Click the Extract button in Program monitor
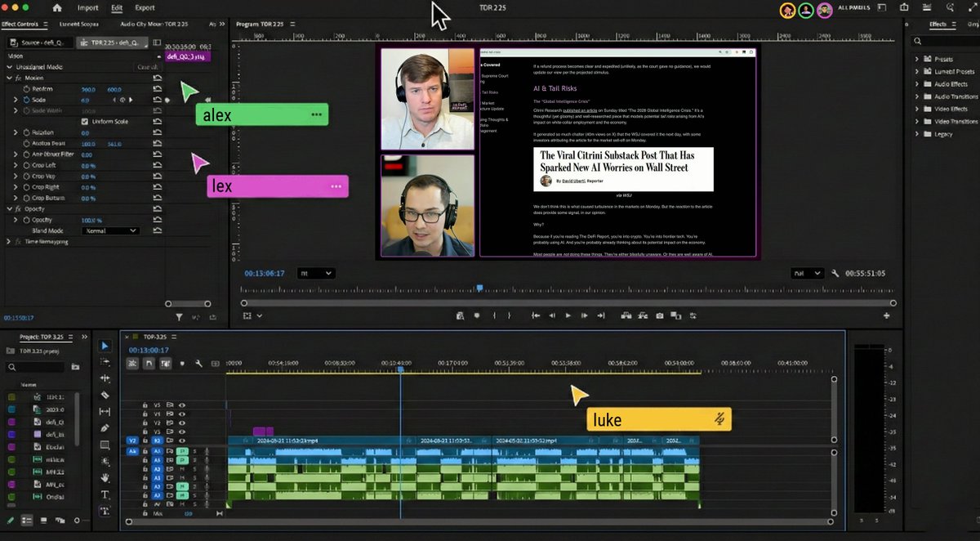Image resolution: width=980 pixels, height=541 pixels. point(642,315)
